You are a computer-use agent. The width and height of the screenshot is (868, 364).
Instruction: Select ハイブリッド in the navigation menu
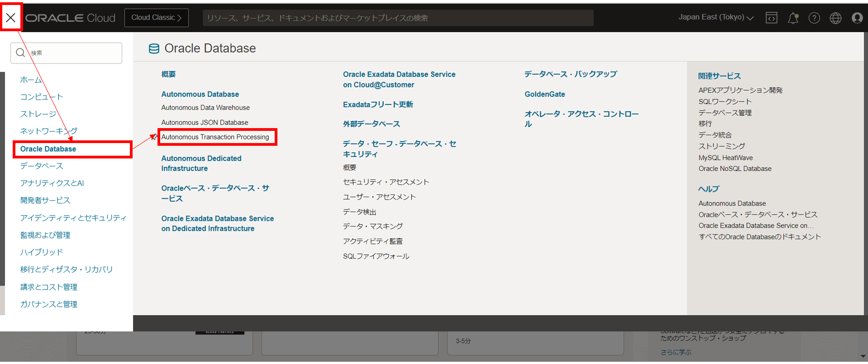(x=42, y=252)
